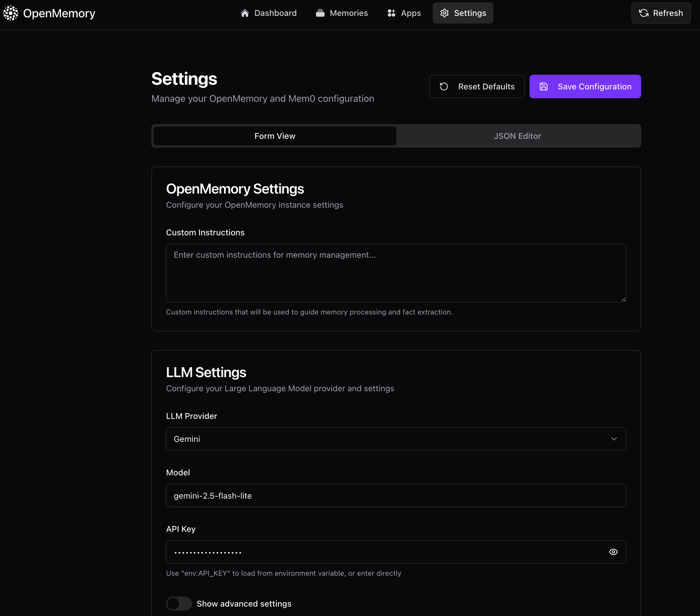
Task: Click the Save Configuration floppy disk icon
Action: [x=543, y=86]
